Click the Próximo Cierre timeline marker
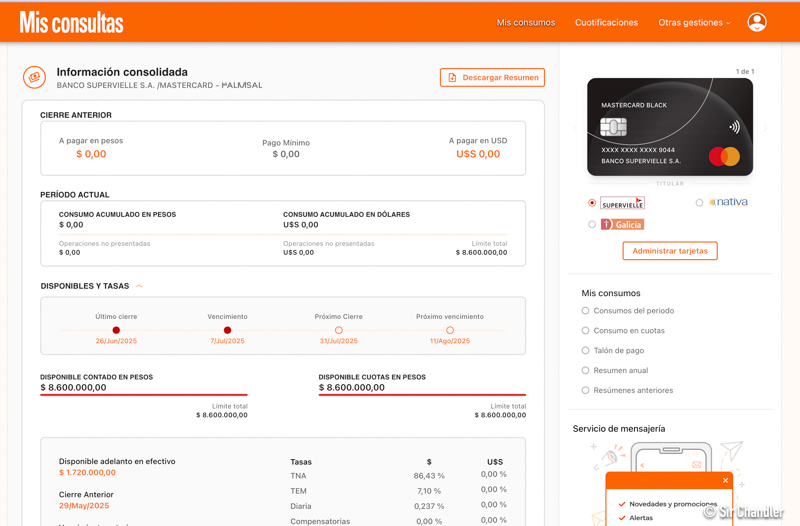 point(339,330)
